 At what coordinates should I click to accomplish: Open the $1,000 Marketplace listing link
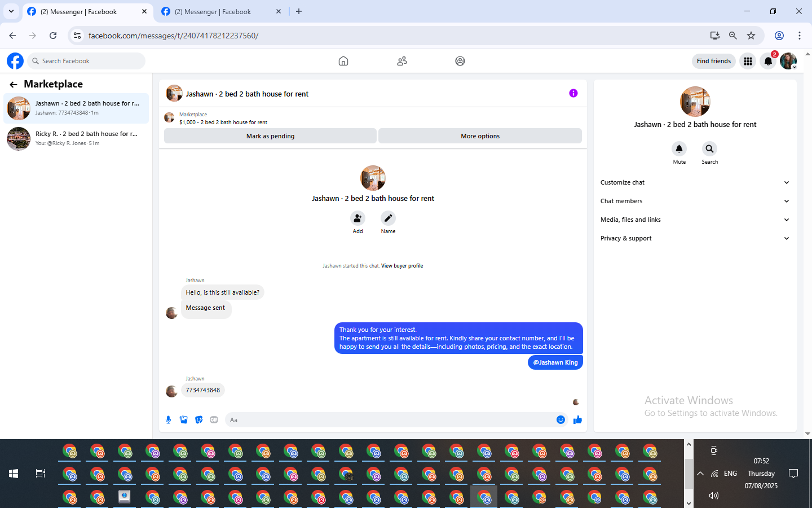[223, 122]
